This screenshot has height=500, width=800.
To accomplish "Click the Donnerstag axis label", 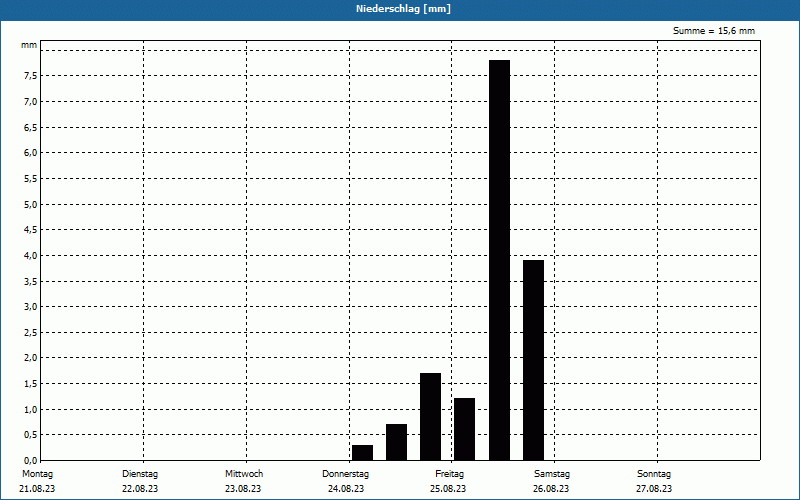I will (345, 474).
